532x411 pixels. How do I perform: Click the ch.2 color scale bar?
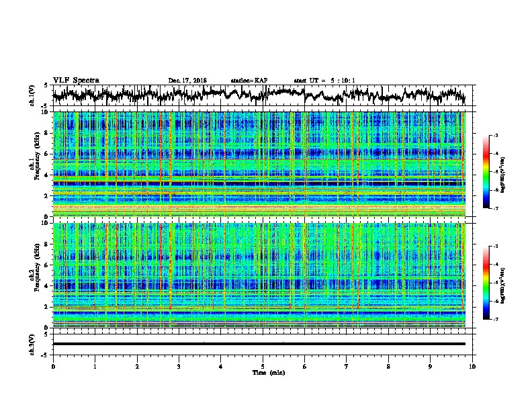pos(486,283)
